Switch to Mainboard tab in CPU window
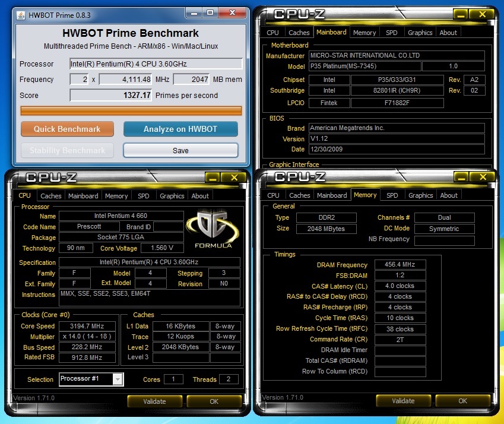Screen dimensions: 504x424 click(x=83, y=196)
